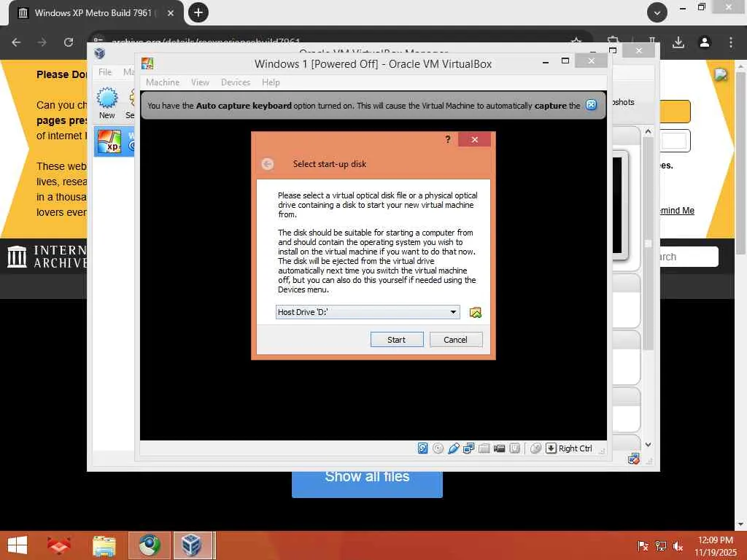Open browser three-dot menu

731,42
